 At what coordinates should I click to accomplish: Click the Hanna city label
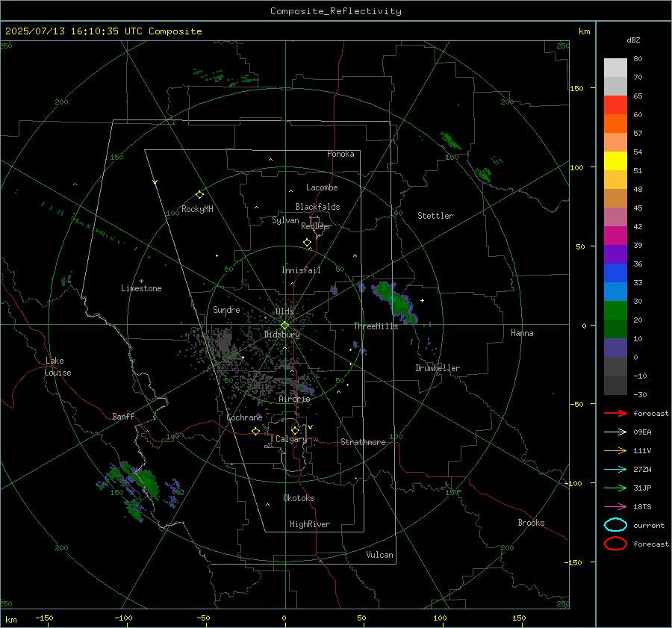click(x=522, y=333)
